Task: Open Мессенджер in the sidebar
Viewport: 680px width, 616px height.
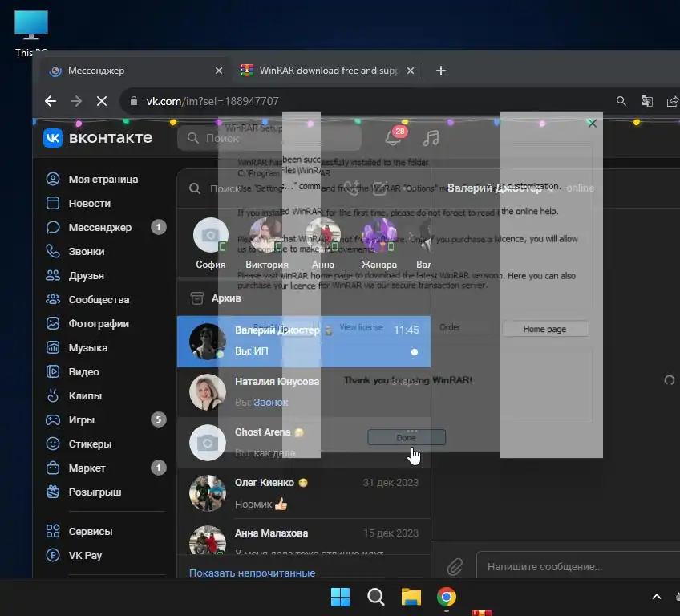Action: pos(88,227)
